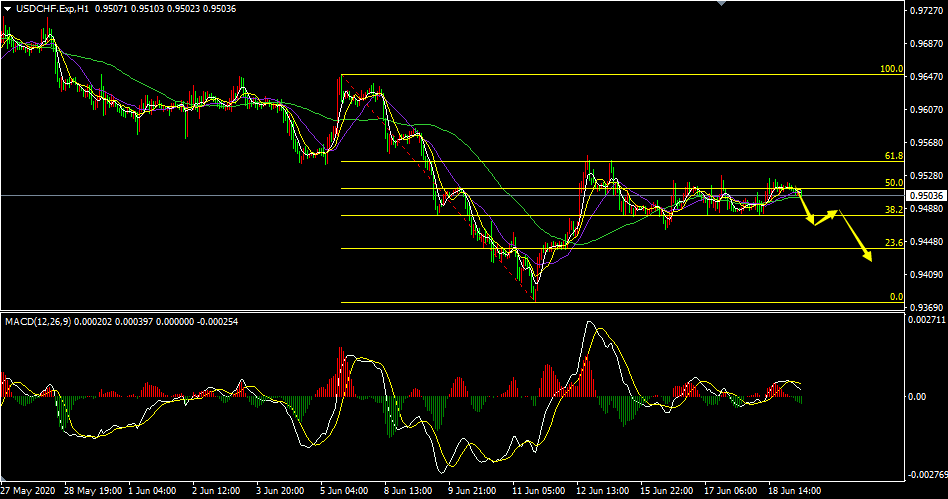Click time axis label 11 Jun 05:00
Image resolution: width=948 pixels, height=499 pixels.
tap(539, 490)
